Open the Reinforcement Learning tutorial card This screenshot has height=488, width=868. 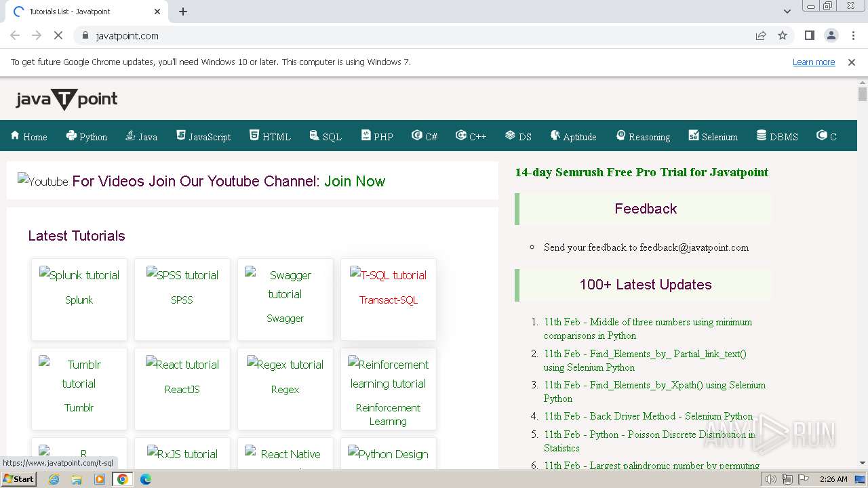pos(389,388)
